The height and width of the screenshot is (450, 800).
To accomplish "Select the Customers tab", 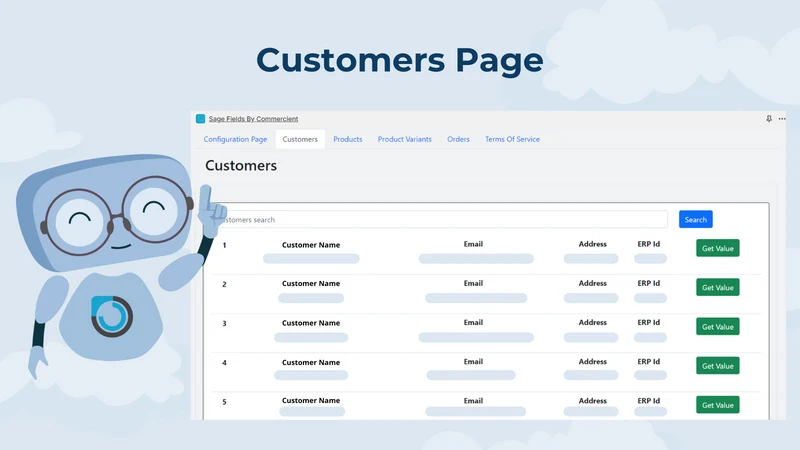I will coord(300,139).
